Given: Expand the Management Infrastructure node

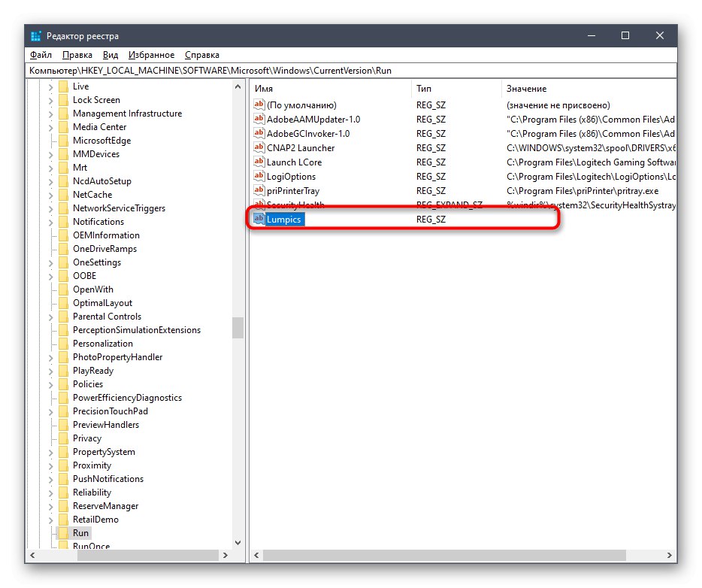Looking at the screenshot, I should point(50,114).
